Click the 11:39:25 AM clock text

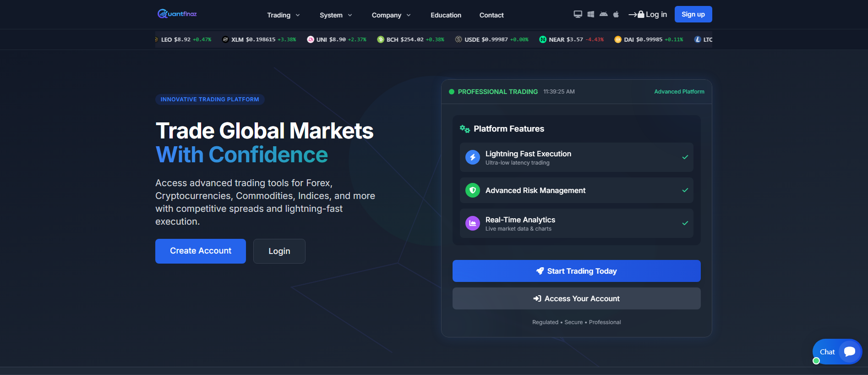coord(559,92)
